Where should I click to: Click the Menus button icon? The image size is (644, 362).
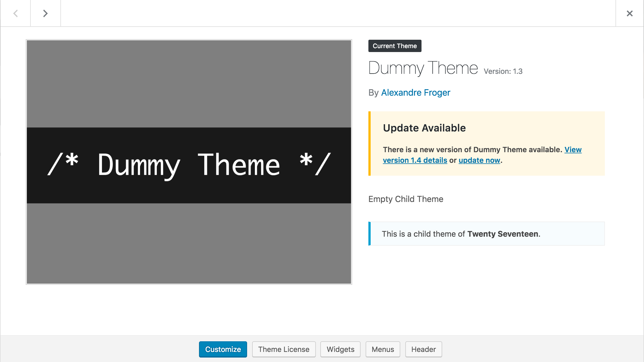pos(383,349)
